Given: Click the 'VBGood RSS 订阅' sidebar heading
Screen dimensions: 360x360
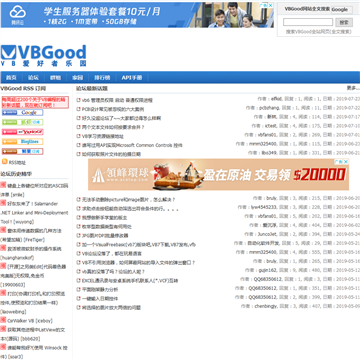Looking at the screenshot, I should (x=23, y=88).
